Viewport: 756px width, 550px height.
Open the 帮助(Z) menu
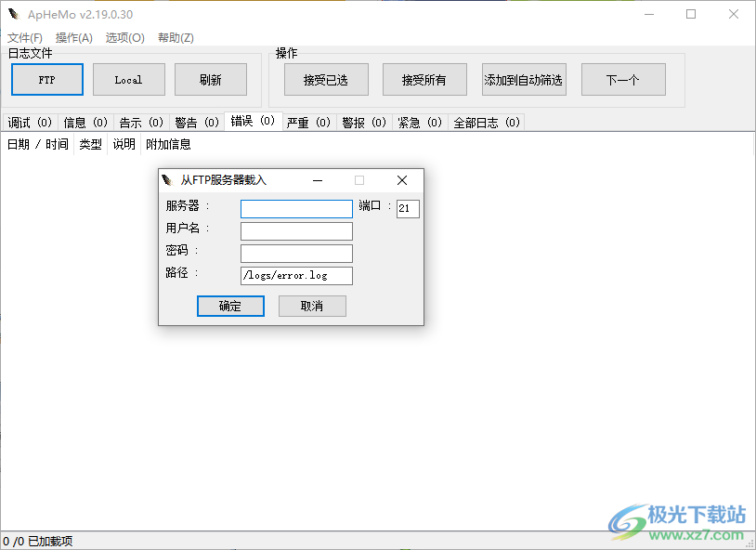tap(176, 38)
